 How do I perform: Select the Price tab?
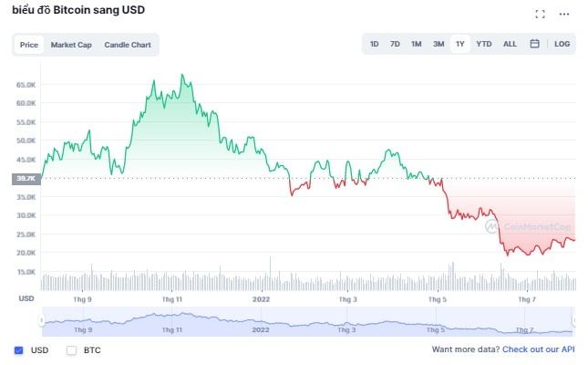tap(29, 45)
